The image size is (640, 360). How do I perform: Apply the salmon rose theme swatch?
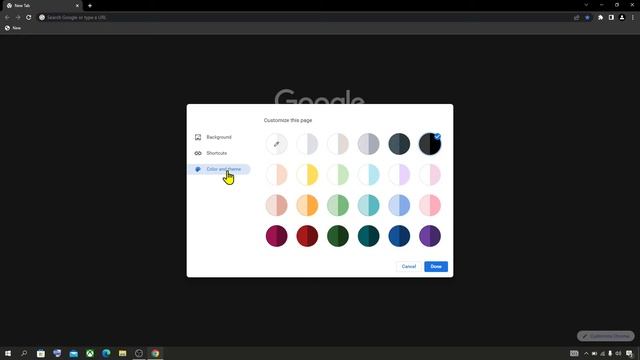click(x=277, y=205)
